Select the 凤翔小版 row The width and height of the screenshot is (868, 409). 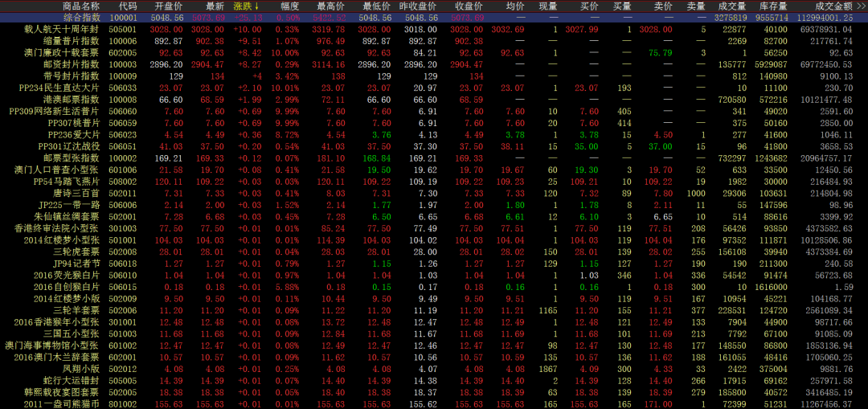point(434,369)
